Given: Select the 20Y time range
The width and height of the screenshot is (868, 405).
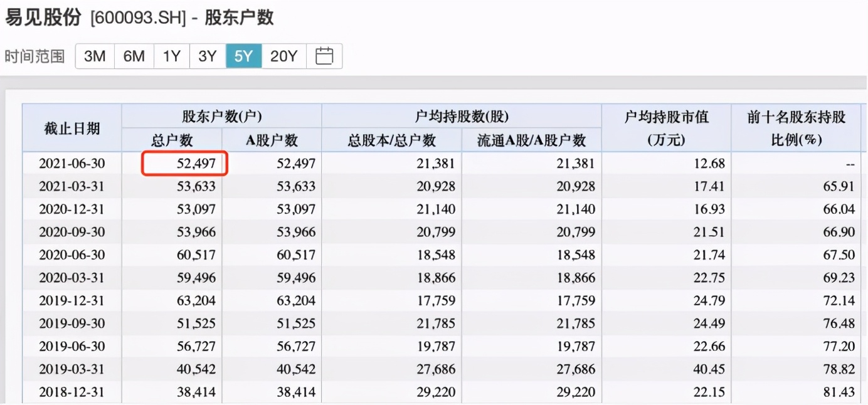Looking at the screenshot, I should click(284, 56).
